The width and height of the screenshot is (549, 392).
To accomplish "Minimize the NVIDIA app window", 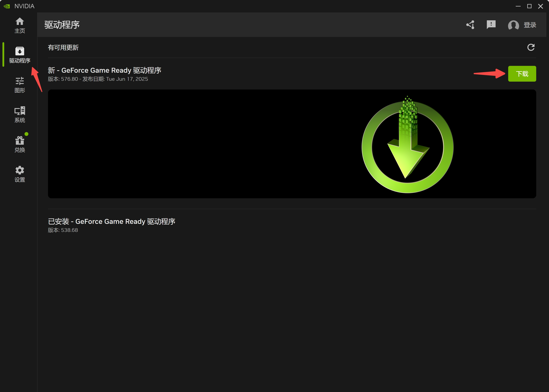I will (x=518, y=6).
